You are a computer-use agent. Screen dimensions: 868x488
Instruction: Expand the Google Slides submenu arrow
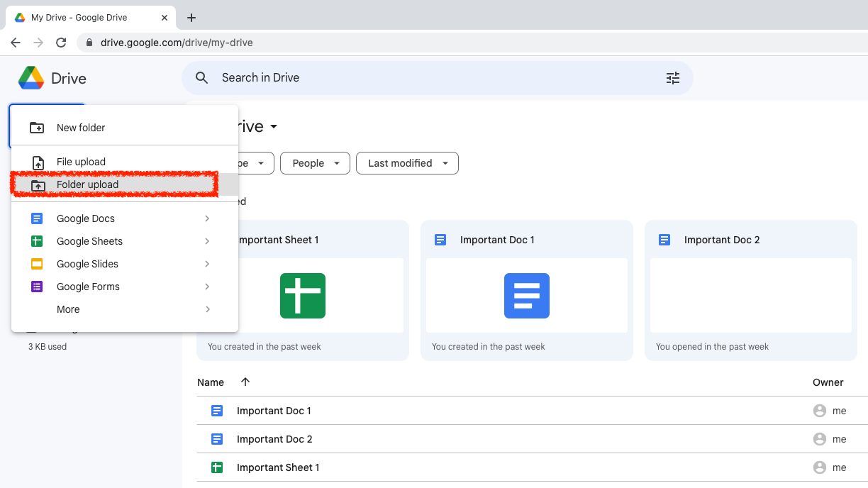207,264
